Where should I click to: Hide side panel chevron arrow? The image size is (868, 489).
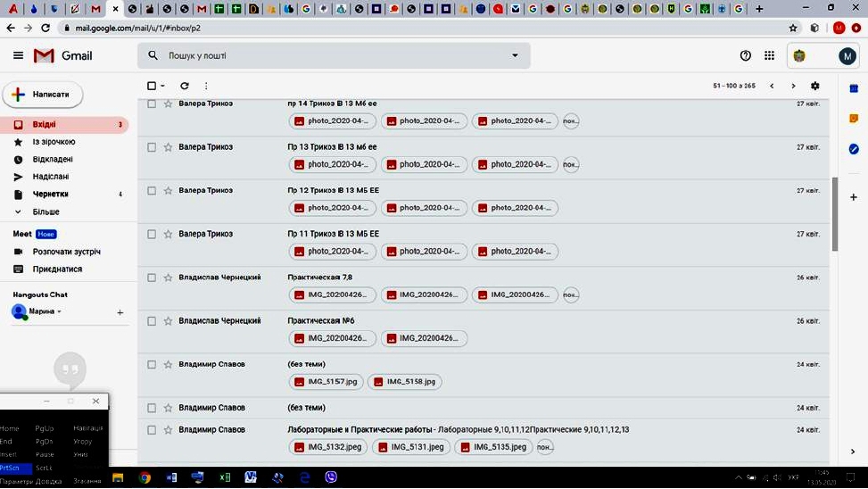(x=853, y=452)
